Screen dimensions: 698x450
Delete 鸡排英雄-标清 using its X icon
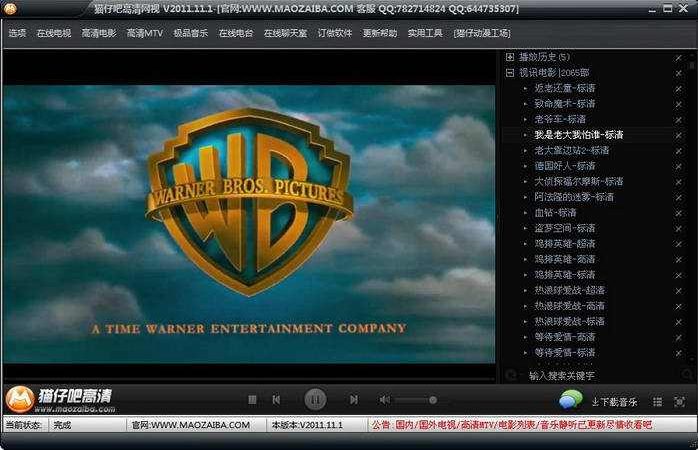coord(678,276)
